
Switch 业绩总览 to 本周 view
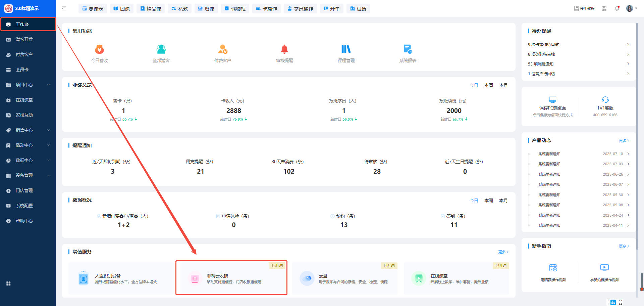click(488, 85)
